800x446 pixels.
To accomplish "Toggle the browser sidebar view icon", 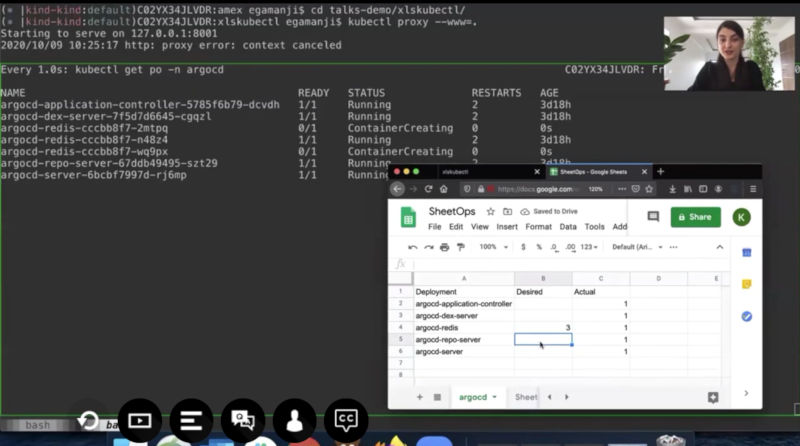I will point(703,189).
